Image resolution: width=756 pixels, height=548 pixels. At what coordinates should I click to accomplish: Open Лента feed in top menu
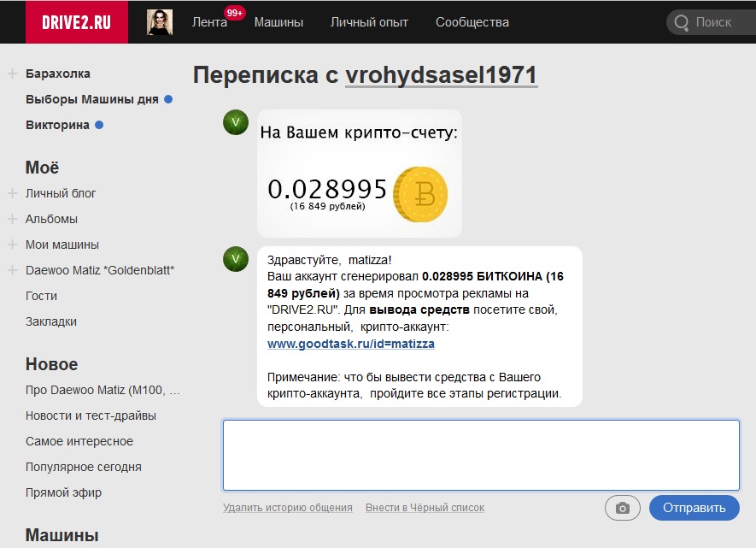pos(209,22)
